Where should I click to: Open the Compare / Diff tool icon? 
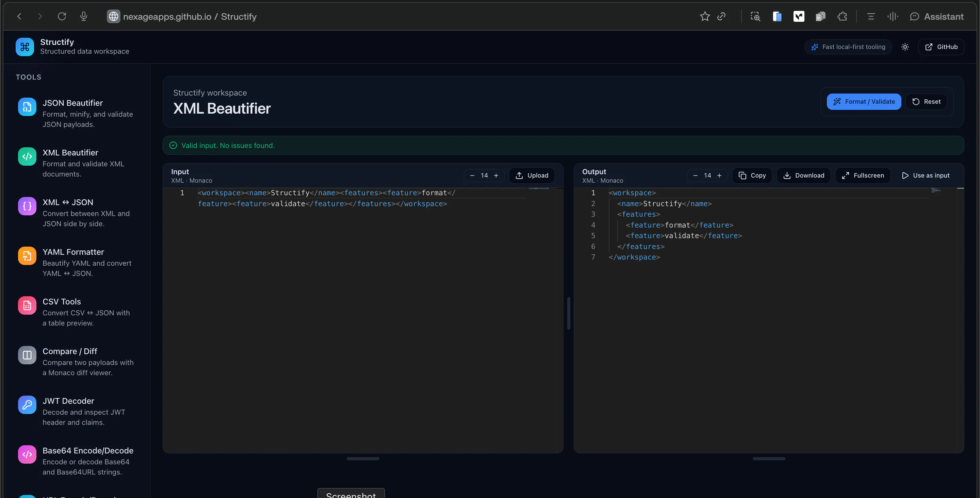coord(27,355)
